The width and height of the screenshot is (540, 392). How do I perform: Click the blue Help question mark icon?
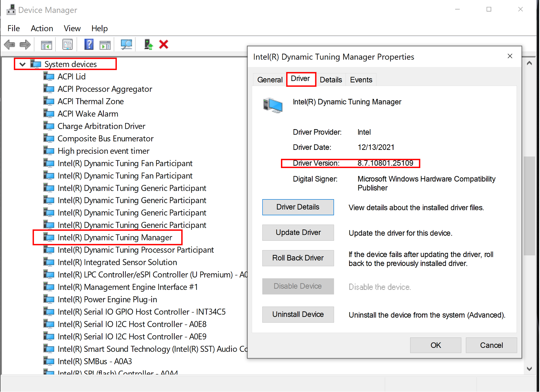pyautogui.click(x=89, y=45)
